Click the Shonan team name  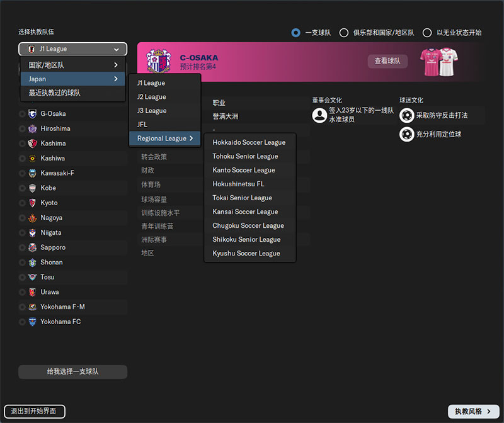tap(52, 262)
